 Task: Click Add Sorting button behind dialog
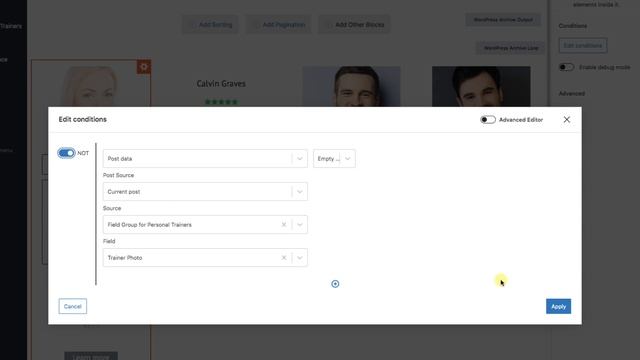(211, 24)
